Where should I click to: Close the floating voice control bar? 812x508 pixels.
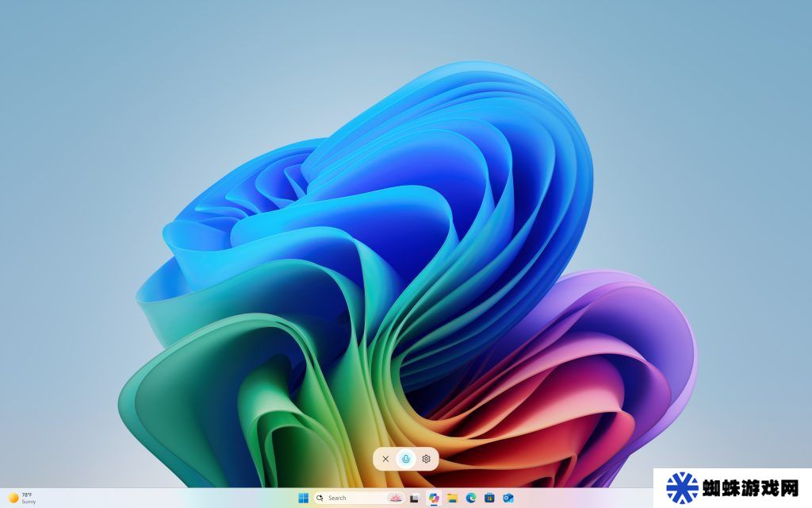[x=385, y=459]
